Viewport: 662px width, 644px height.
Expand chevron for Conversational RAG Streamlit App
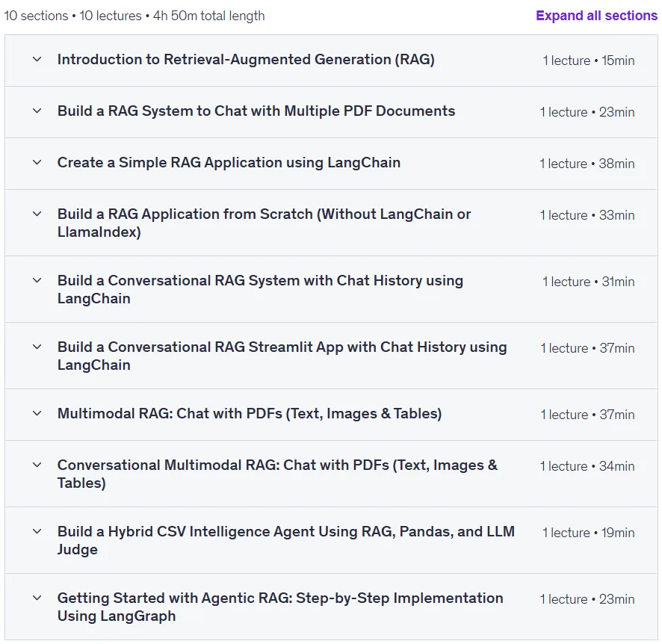click(37, 347)
